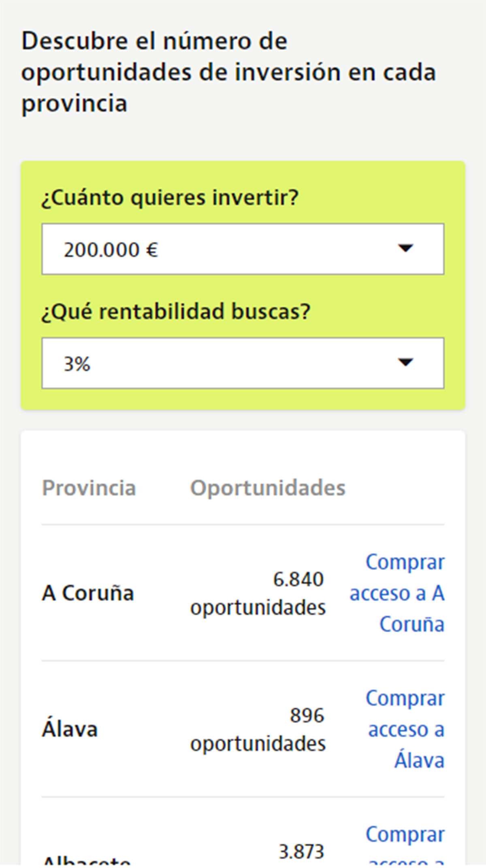
Task: Select the A Coruña province name
Action: point(88,593)
